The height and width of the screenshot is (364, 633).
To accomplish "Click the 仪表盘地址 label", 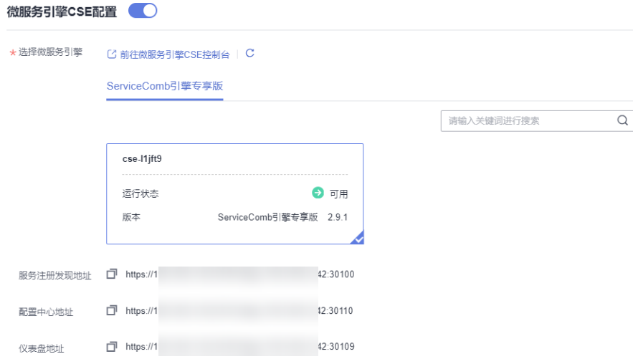I will tap(41, 348).
